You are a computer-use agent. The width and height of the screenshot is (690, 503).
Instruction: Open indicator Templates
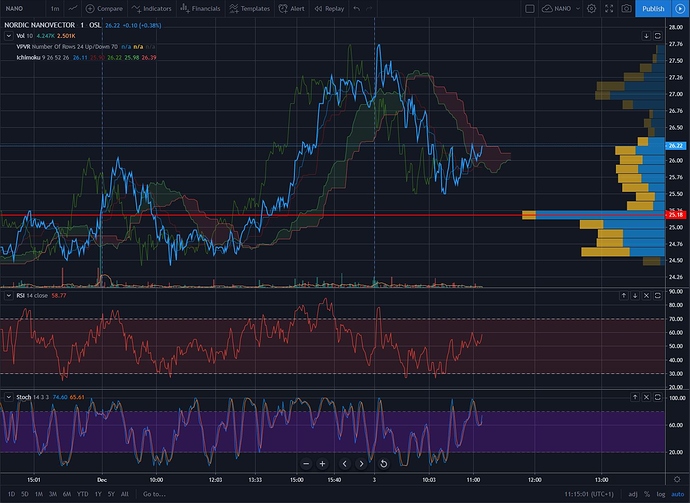(x=250, y=8)
